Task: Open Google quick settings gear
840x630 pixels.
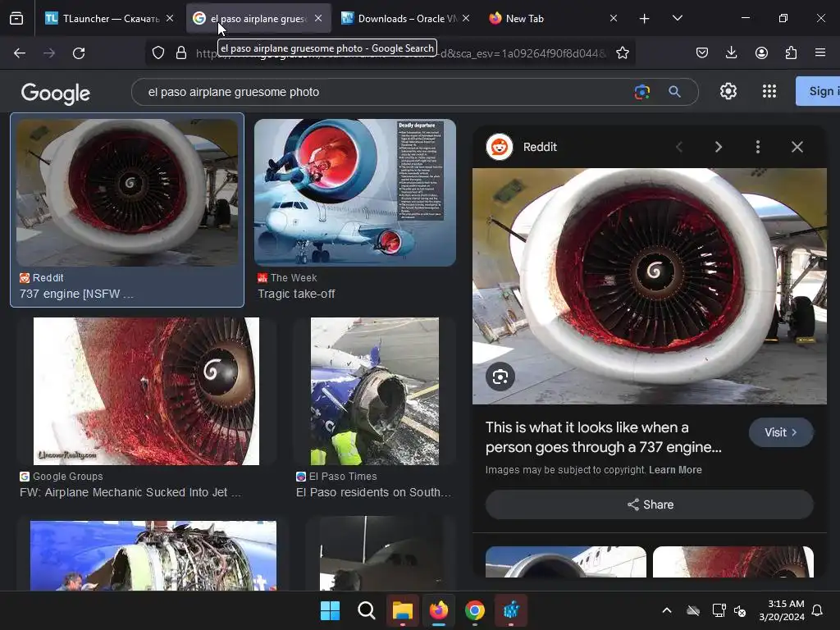Action: [x=728, y=91]
